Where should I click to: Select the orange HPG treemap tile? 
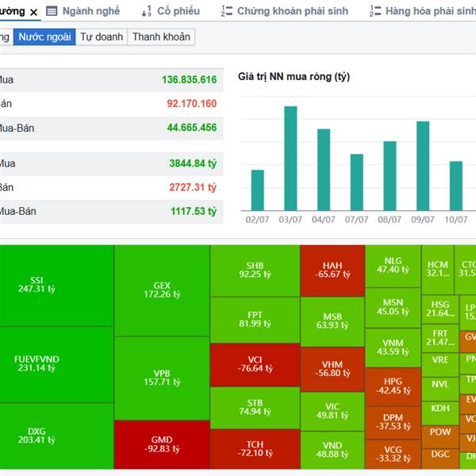393,386
